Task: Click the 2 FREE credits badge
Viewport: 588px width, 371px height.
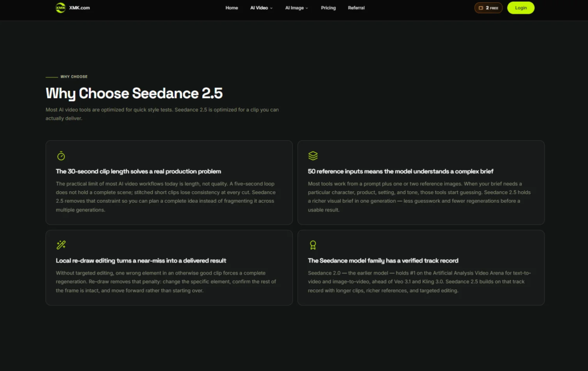Action: (488, 8)
